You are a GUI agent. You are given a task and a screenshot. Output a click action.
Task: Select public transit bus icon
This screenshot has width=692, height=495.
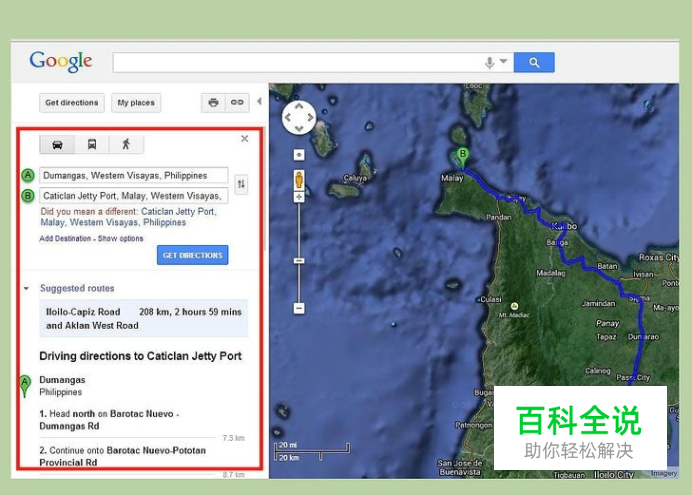[92, 144]
